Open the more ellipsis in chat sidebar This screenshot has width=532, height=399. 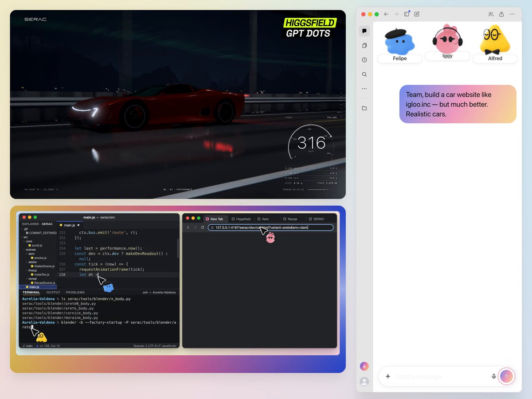(364, 89)
